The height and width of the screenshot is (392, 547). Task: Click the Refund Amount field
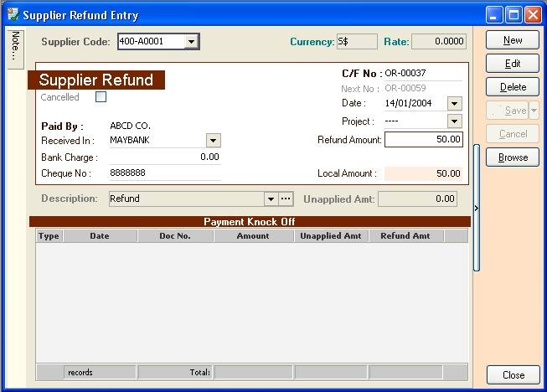[423, 140]
